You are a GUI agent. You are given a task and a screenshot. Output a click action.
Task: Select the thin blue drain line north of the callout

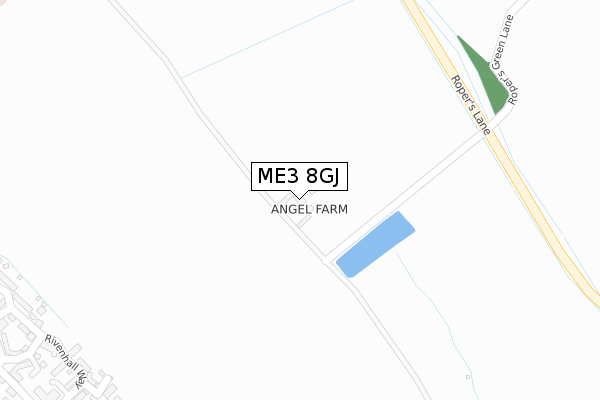[x=268, y=38]
